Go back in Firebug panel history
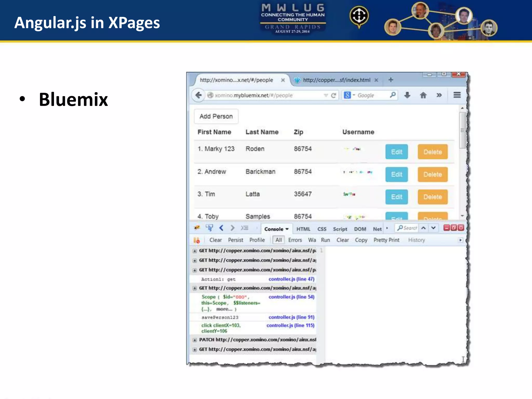Screen dimensions: 532x399 point(221,228)
